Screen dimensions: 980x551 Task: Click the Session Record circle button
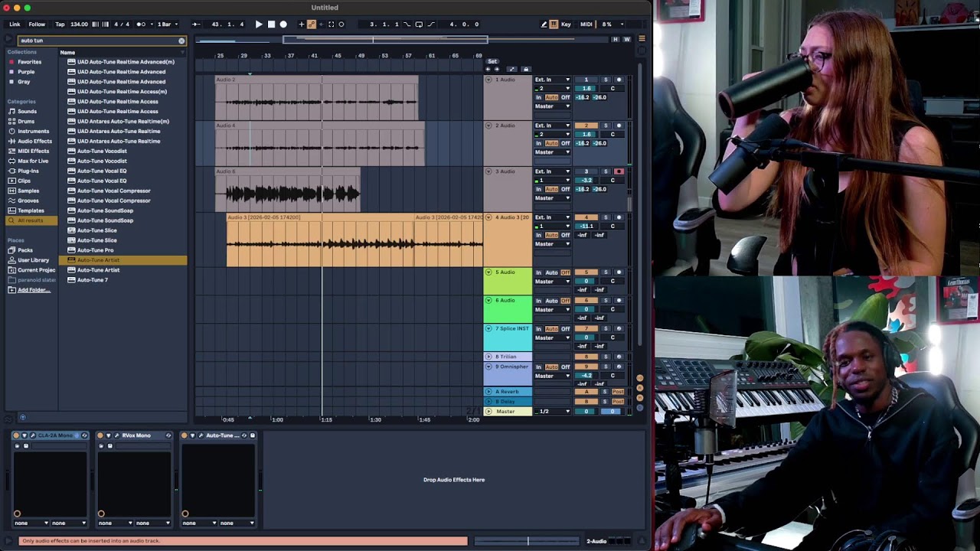coord(341,24)
